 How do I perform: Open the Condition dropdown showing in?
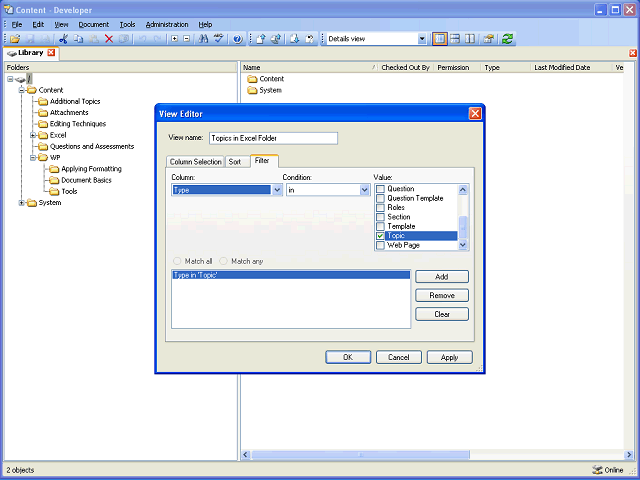[x=364, y=190]
